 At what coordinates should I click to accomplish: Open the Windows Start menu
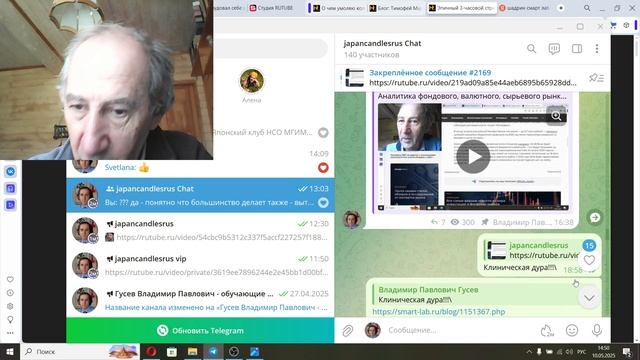(x=10, y=352)
